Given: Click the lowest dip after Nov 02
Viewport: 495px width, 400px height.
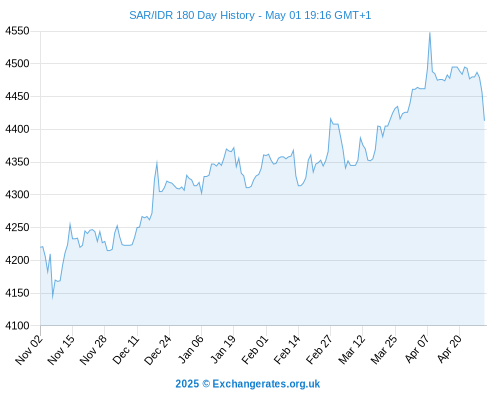Looking at the screenshot, I should 53,298.
